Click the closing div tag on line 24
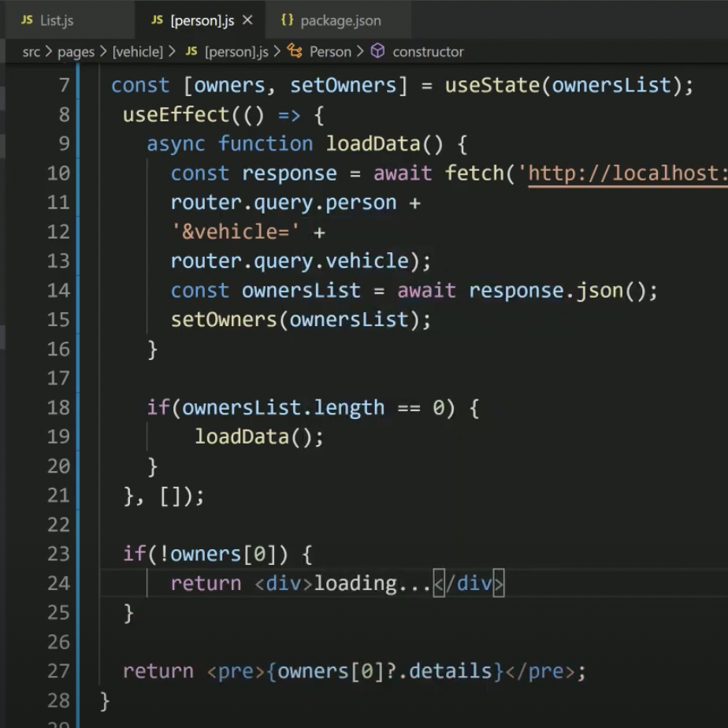 pos(469,584)
